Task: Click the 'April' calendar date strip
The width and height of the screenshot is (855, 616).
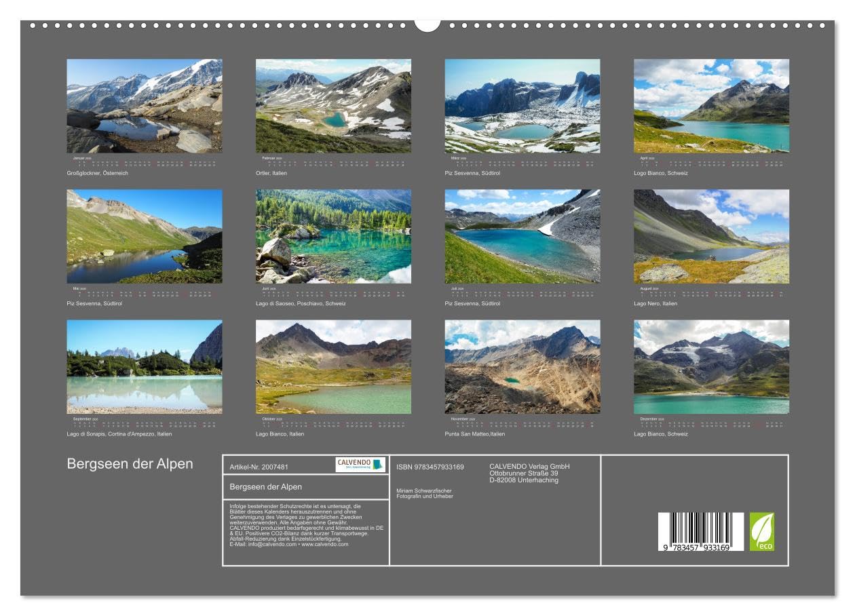Action: [711, 161]
